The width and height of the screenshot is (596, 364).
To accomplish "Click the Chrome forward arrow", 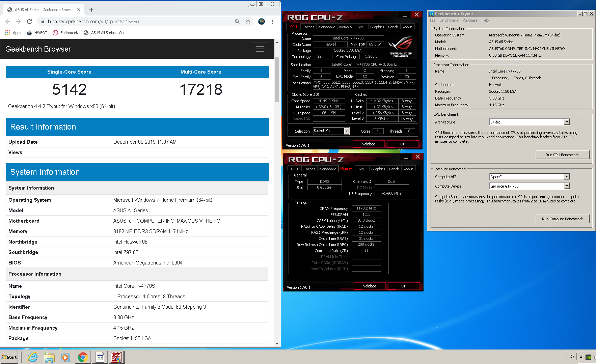I will coord(19,22).
